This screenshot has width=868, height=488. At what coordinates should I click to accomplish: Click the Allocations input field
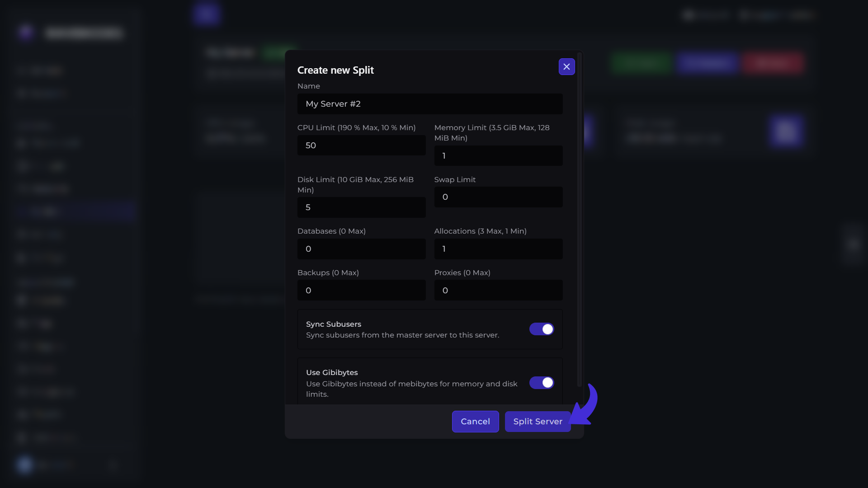pyautogui.click(x=498, y=249)
